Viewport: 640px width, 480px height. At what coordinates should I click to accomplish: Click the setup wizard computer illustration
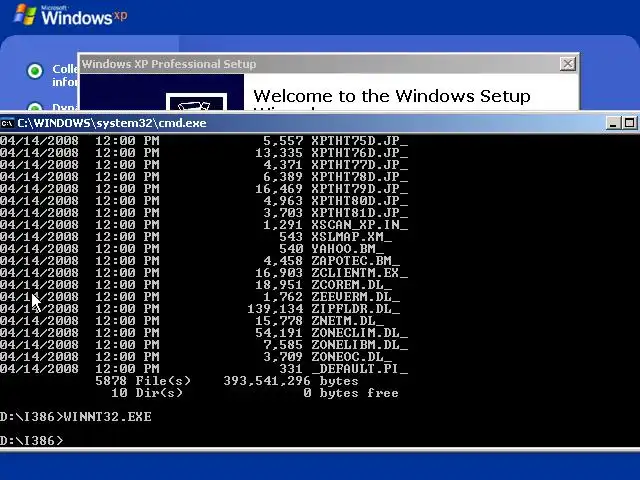pyautogui.click(x=196, y=102)
